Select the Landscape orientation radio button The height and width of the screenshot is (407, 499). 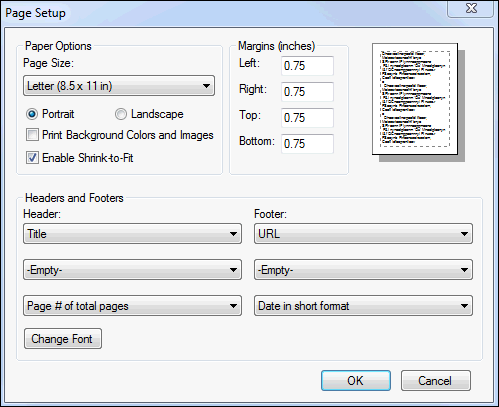pyautogui.click(x=121, y=114)
